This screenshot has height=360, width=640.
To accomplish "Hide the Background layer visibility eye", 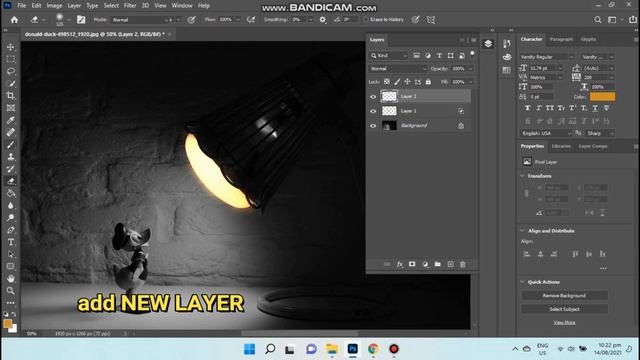I will 373,126.
